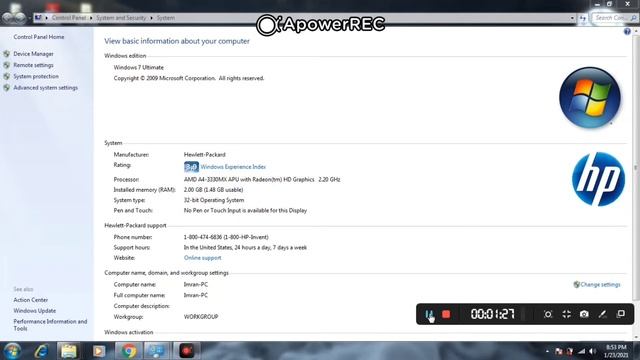This screenshot has height=360, width=640.
Task: Open Advanced system settings
Action: [x=45, y=88]
